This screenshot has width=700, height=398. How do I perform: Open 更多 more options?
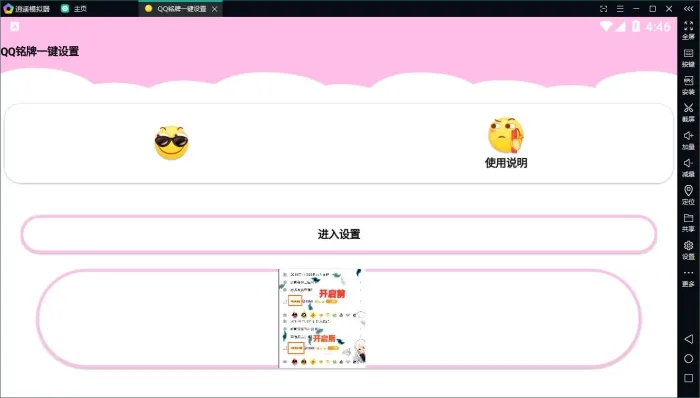688,278
